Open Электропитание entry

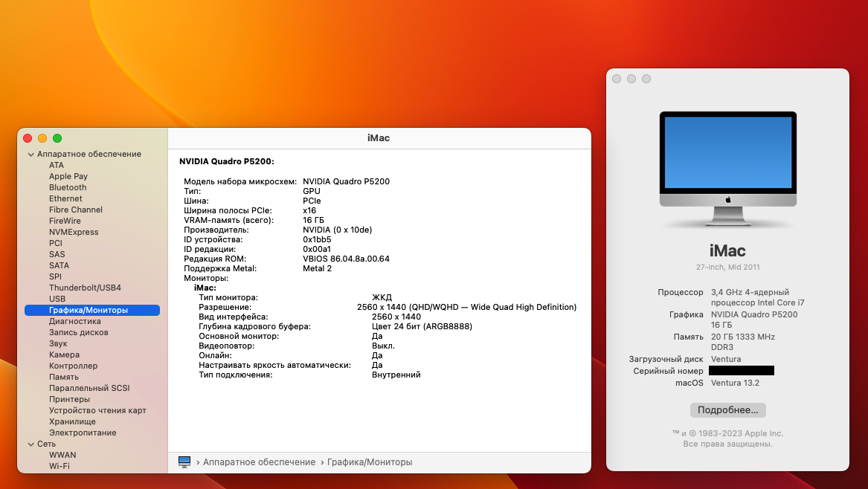click(83, 433)
